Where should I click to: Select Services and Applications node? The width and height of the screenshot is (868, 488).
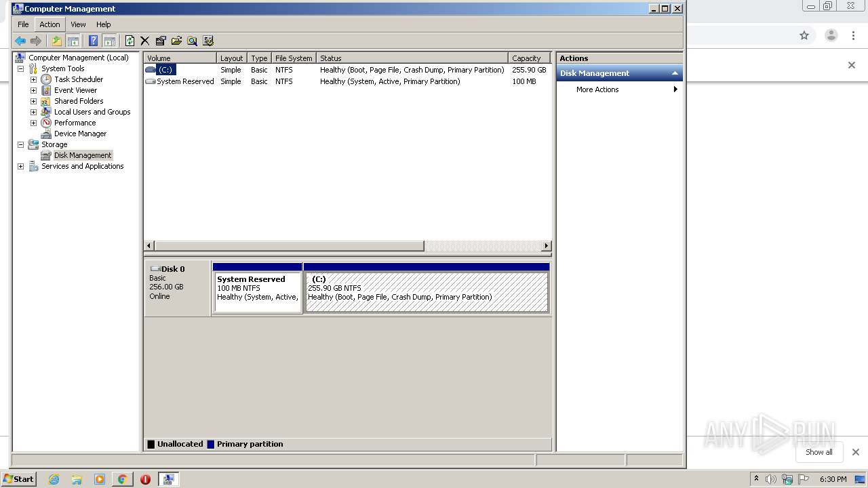[x=82, y=166]
